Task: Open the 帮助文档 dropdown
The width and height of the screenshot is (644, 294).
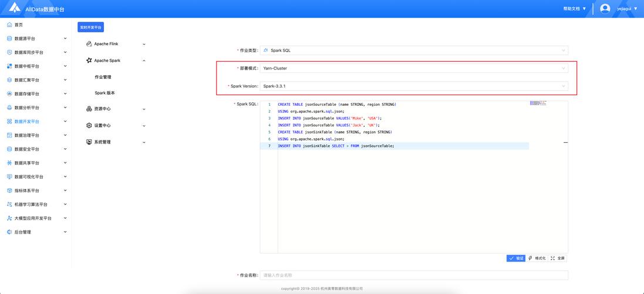Action: click(x=575, y=9)
